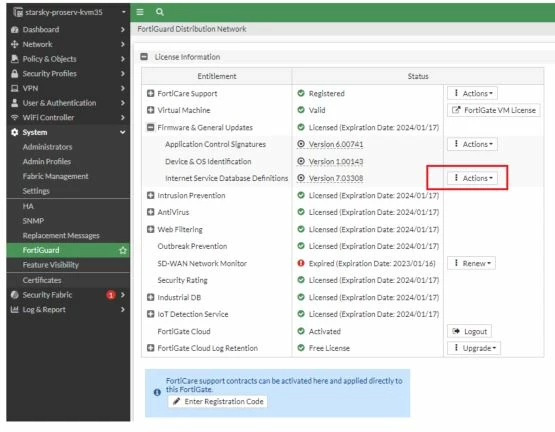Click the device icon beside starsky-proserv-kvm35
Viewport: 555px width, 432px height.
[18, 12]
